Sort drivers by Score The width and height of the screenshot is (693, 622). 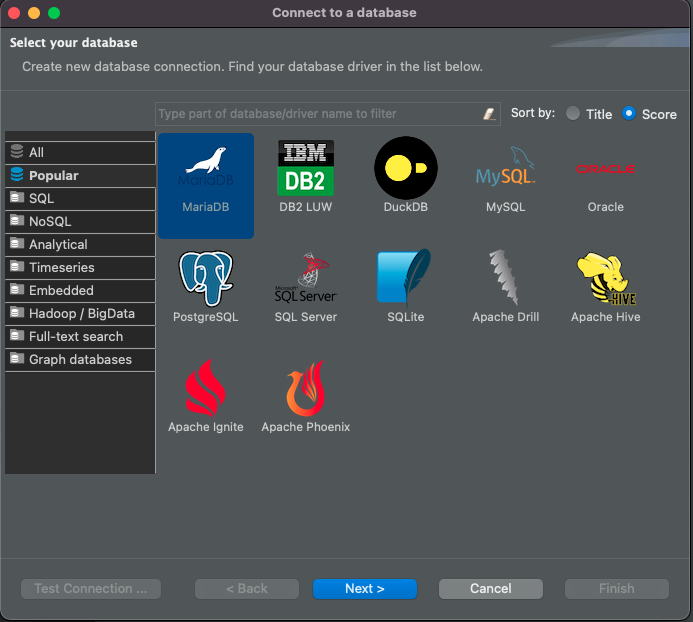(649, 114)
